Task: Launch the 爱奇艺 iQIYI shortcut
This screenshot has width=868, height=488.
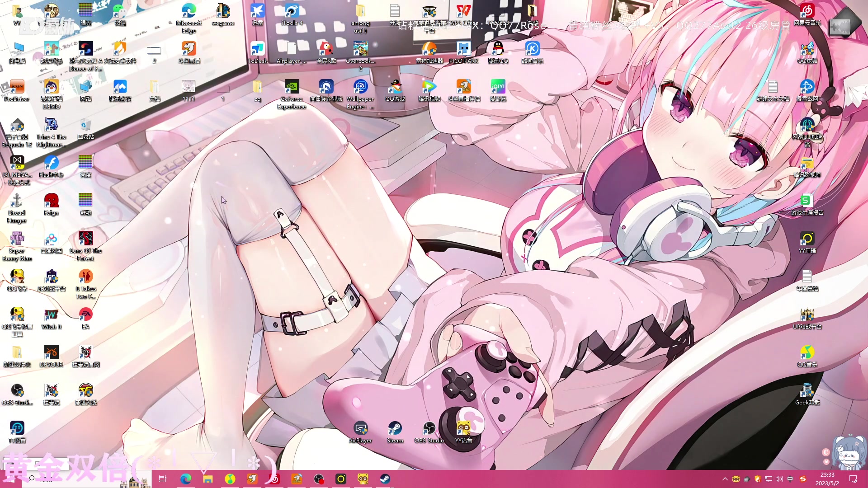Action: (x=498, y=90)
